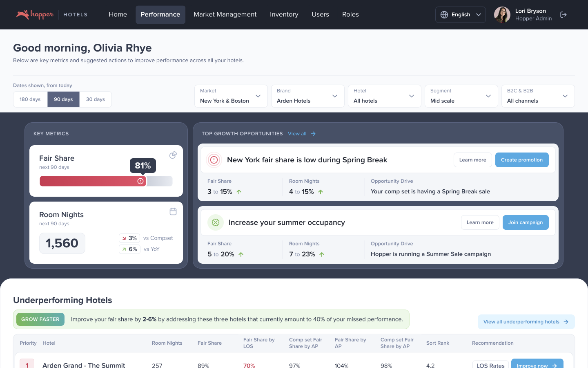The image size is (588, 368).
Task: Open the Market Management tab
Action: pyautogui.click(x=225, y=15)
